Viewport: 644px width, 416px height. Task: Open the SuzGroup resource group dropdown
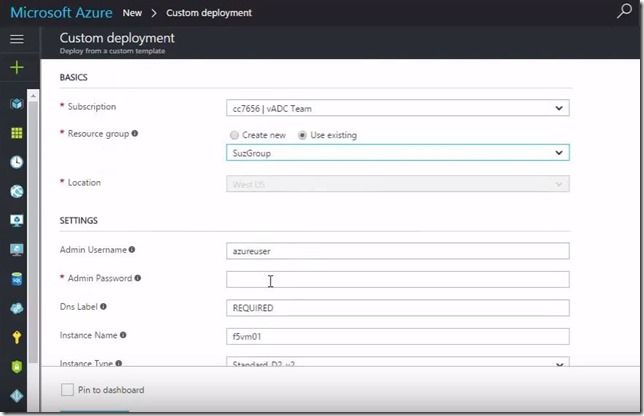click(398, 153)
